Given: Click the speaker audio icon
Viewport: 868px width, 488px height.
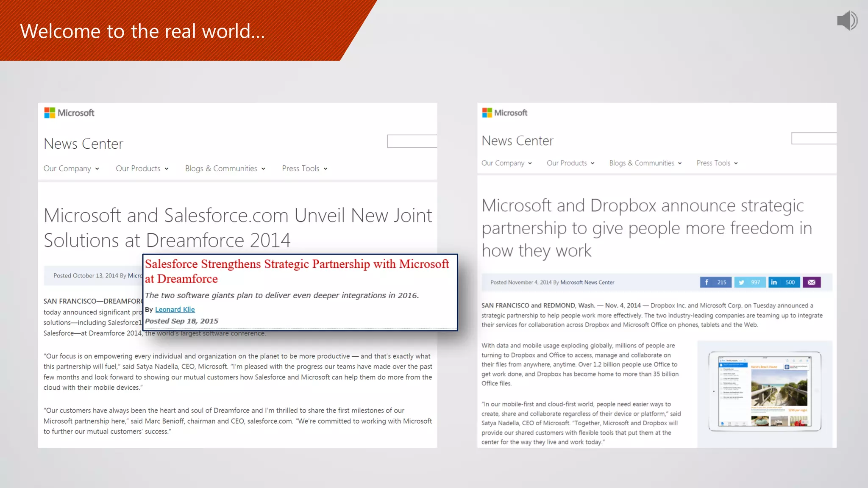Looking at the screenshot, I should pos(847,21).
